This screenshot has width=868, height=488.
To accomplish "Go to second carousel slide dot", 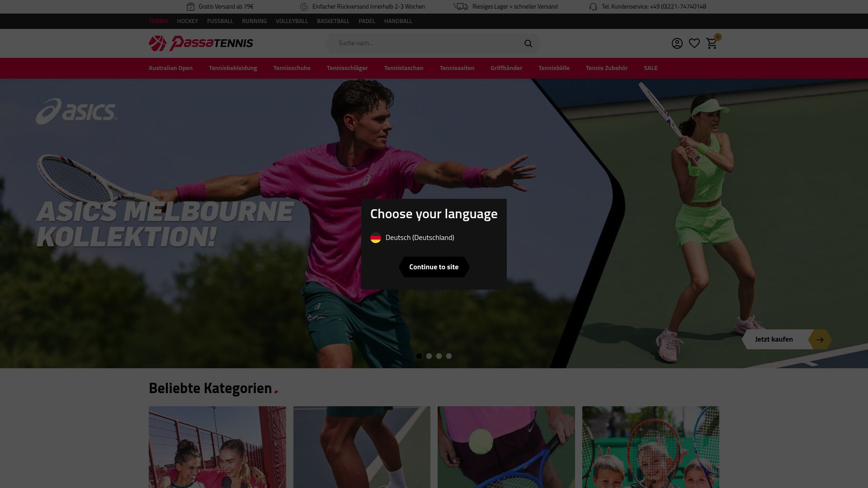I will 429,356.
